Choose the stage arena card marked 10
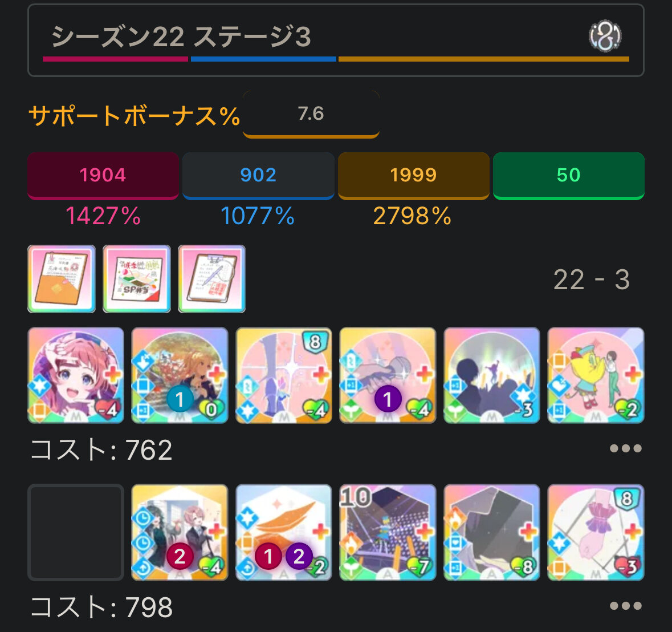This screenshot has height=632, width=672. [388, 533]
